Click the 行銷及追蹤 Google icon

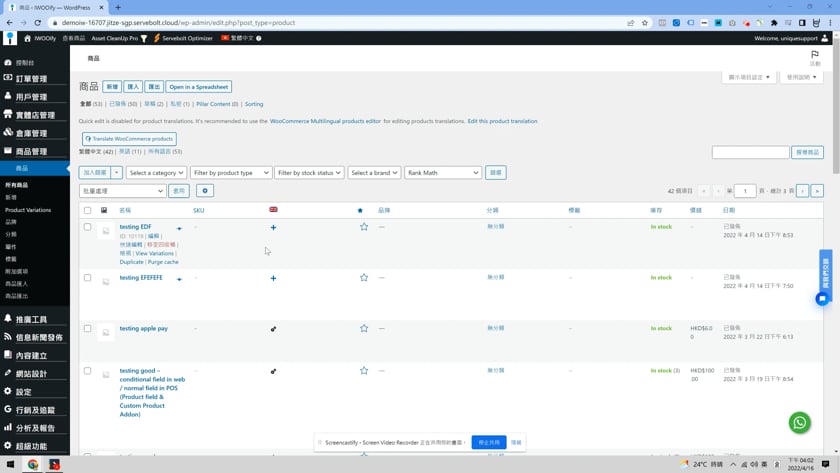(x=8, y=410)
